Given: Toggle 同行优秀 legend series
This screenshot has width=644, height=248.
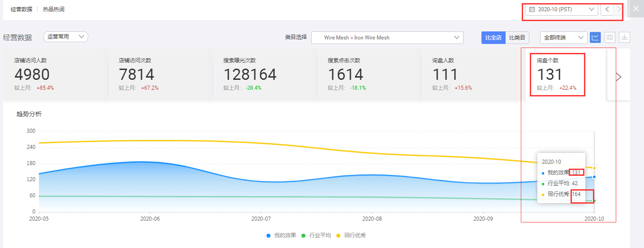Looking at the screenshot, I should tap(351, 235).
